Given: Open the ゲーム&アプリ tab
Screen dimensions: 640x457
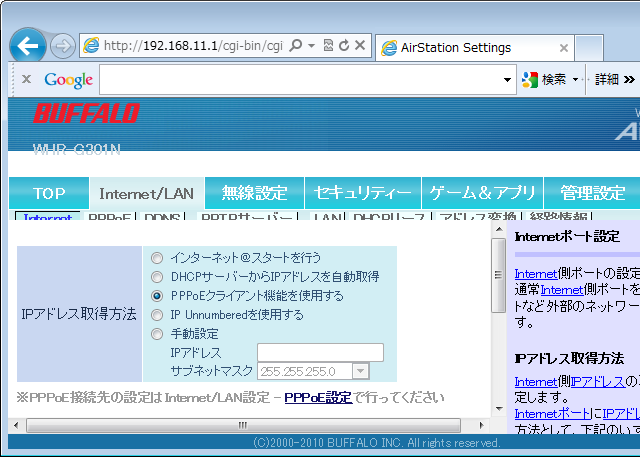Looking at the screenshot, I should [482, 193].
